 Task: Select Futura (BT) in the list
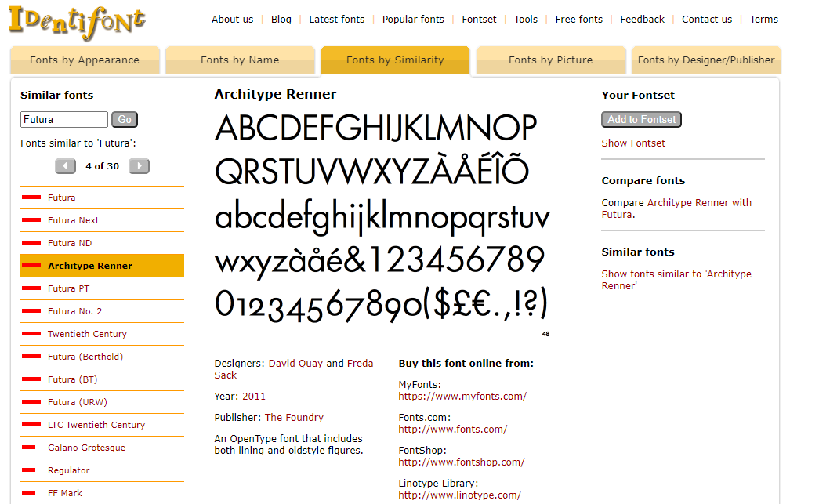click(x=73, y=379)
